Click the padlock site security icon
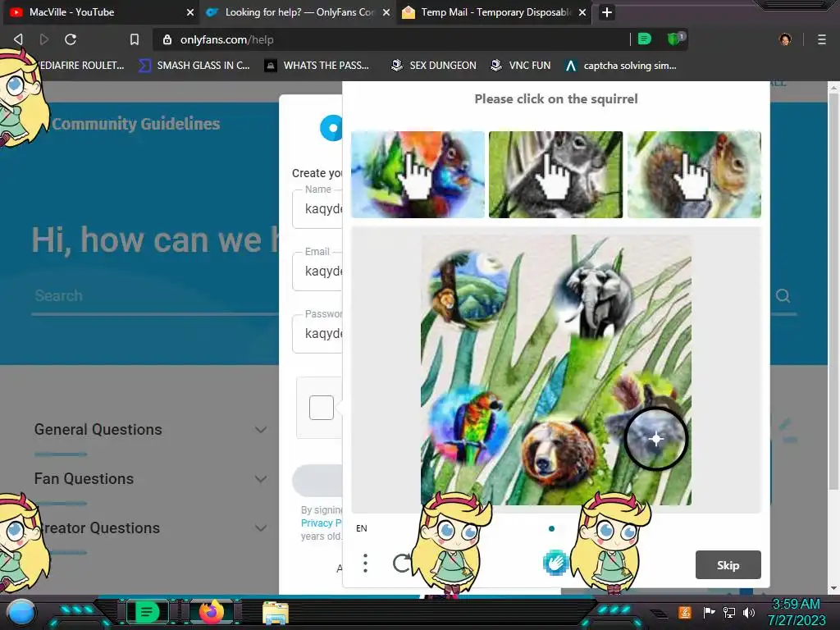Viewport: 840px width, 630px height. (167, 39)
